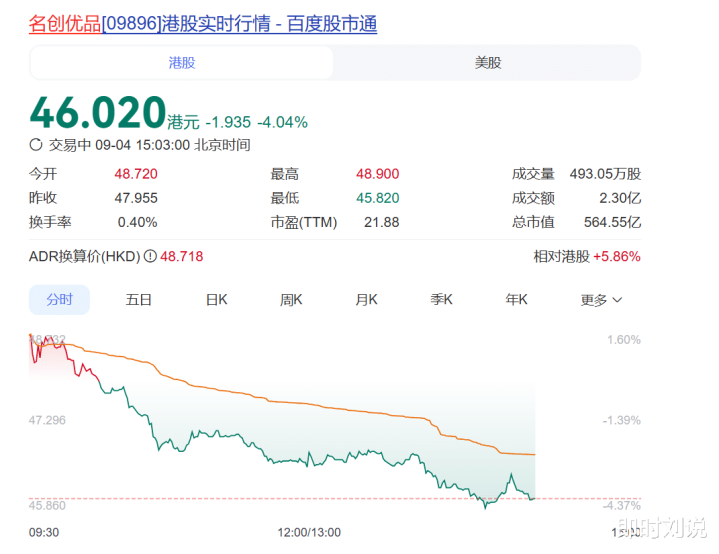Click the 最高 value 48.900

tap(377, 174)
